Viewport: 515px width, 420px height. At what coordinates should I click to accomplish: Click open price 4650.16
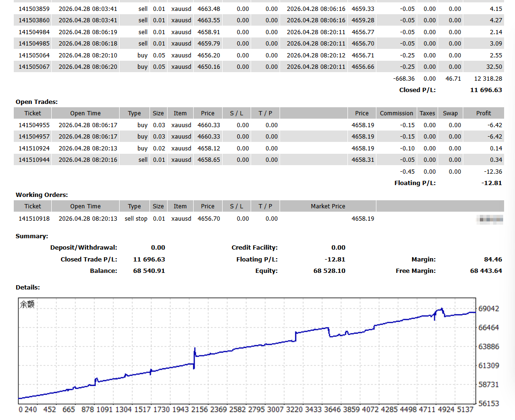[x=208, y=67]
